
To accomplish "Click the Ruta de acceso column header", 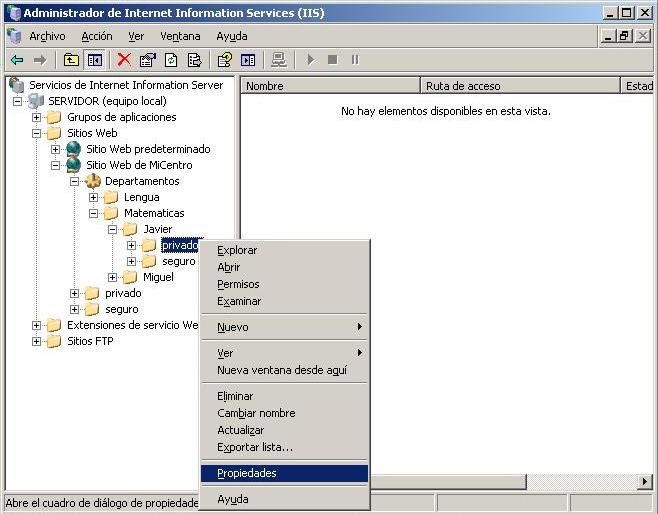I will tap(520, 86).
